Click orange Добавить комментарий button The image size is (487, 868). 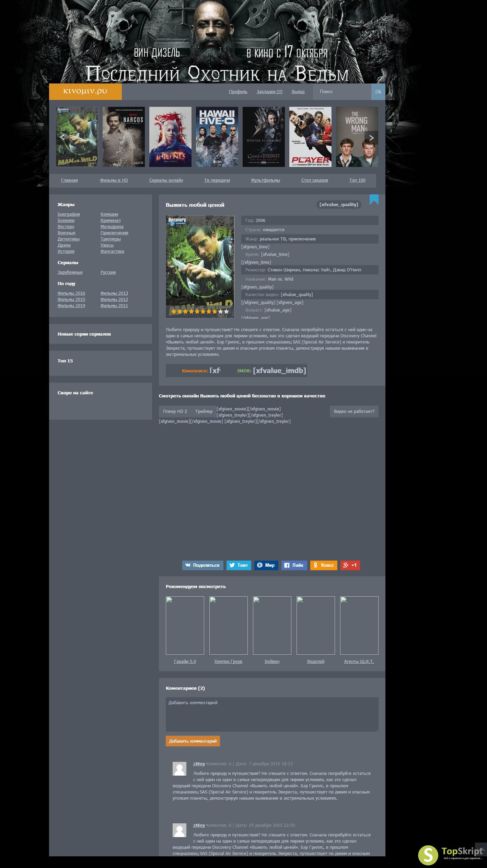point(193,741)
